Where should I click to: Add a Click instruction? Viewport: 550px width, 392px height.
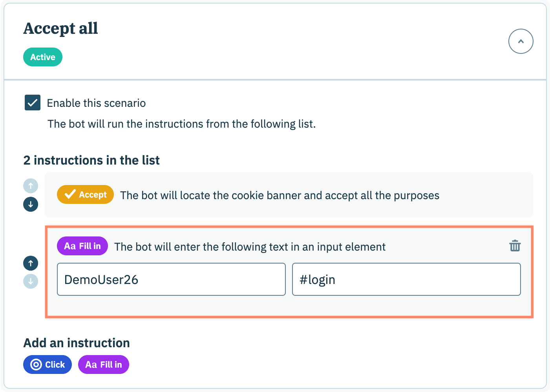click(48, 365)
